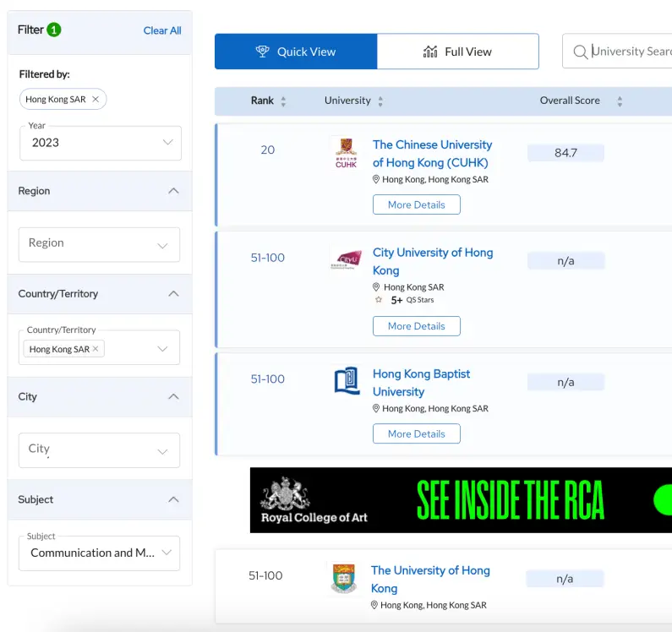Sort by Rank using the sort arrows

[x=283, y=101]
